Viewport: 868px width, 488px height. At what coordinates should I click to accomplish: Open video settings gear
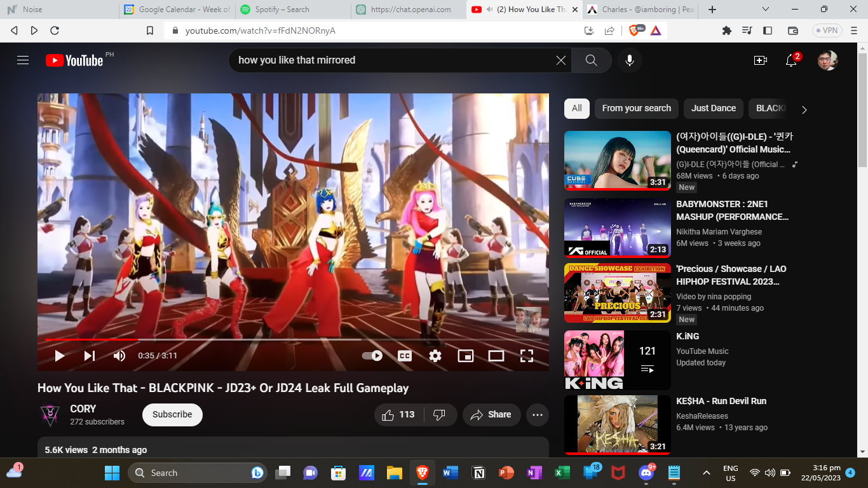[x=435, y=356]
